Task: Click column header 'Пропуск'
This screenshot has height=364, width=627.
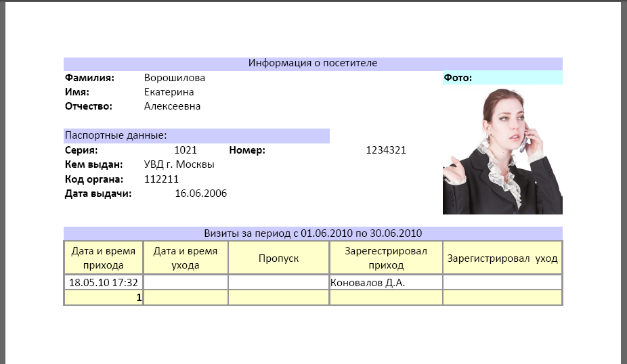Action: point(279,258)
